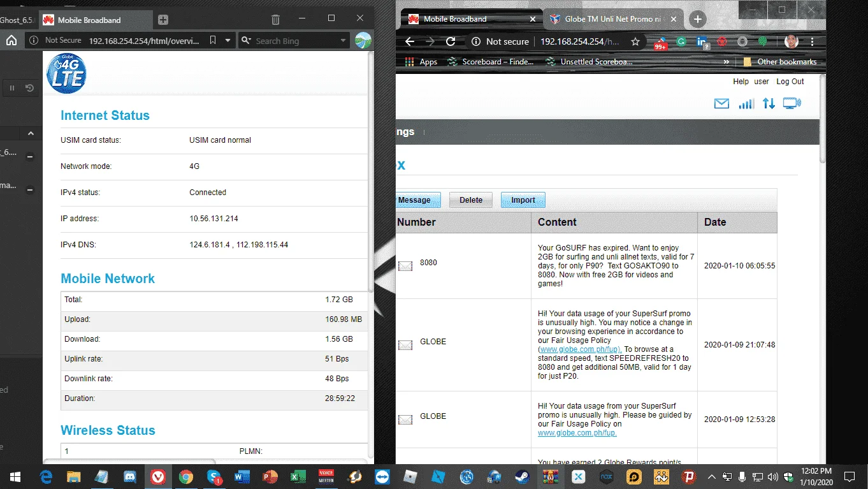Viewport: 868px width, 489px height.
Task: Click Duration value 28:59:22
Action: click(x=340, y=398)
